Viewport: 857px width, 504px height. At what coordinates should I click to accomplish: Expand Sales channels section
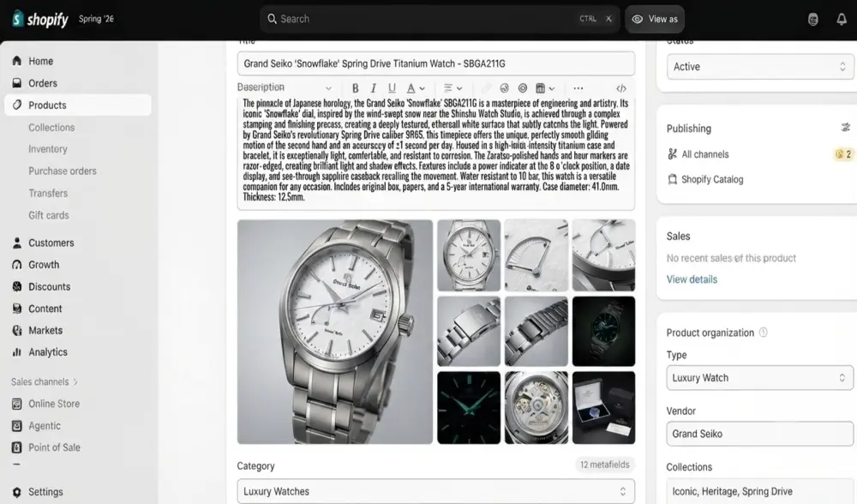tap(45, 381)
